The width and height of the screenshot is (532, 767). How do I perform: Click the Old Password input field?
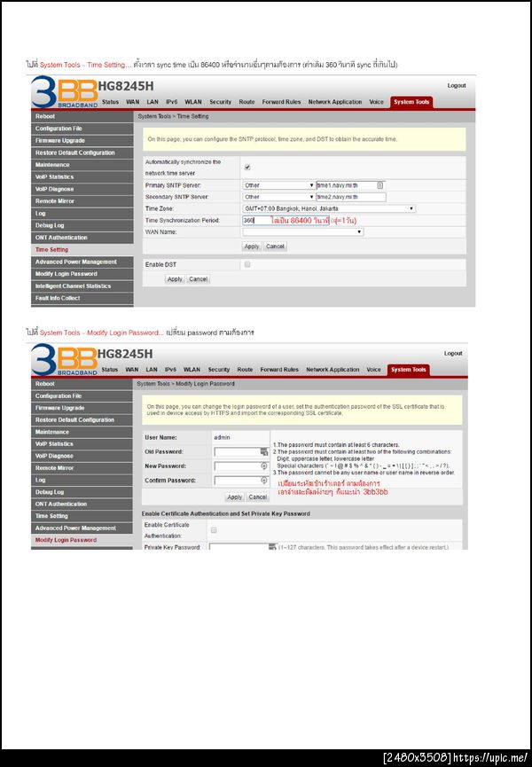[240, 452]
